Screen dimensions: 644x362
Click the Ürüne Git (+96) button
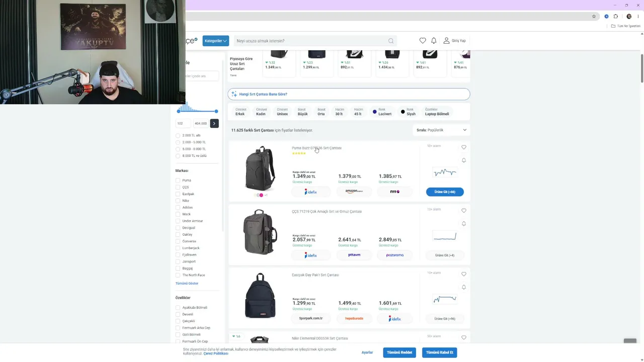coord(445,319)
